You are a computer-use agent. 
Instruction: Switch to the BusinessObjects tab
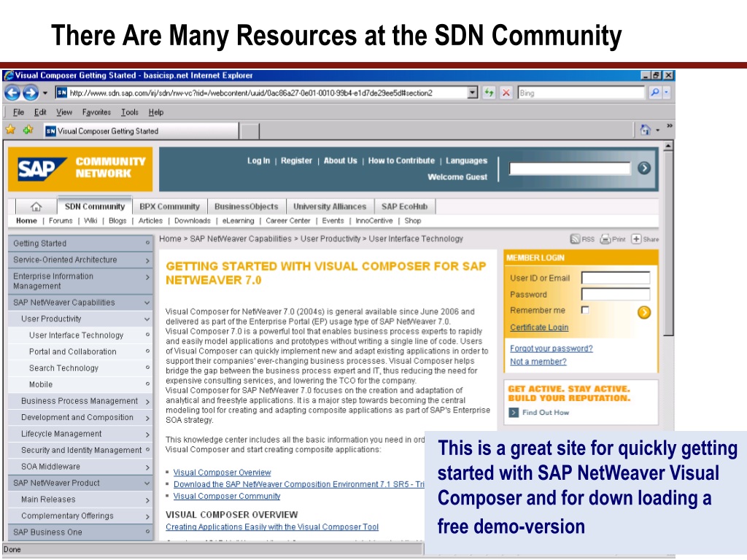(247, 206)
